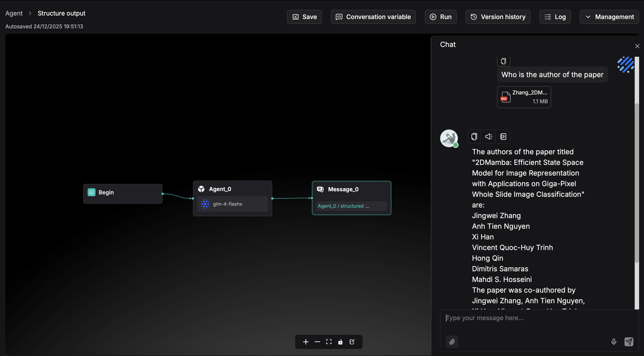Zoom in on the workflow canvas
This screenshot has height=356, width=644.
[305, 342]
